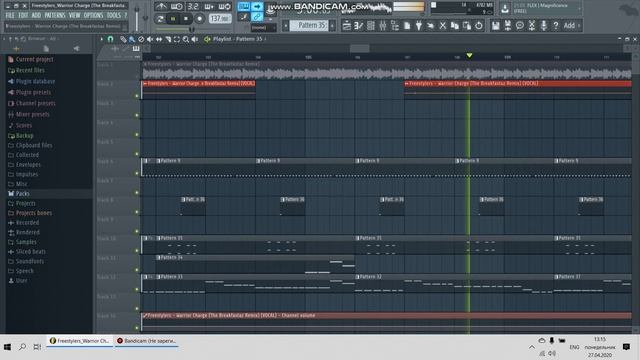Open the Channel rack view icon
The height and width of the screenshot is (360, 640).
click(371, 26)
